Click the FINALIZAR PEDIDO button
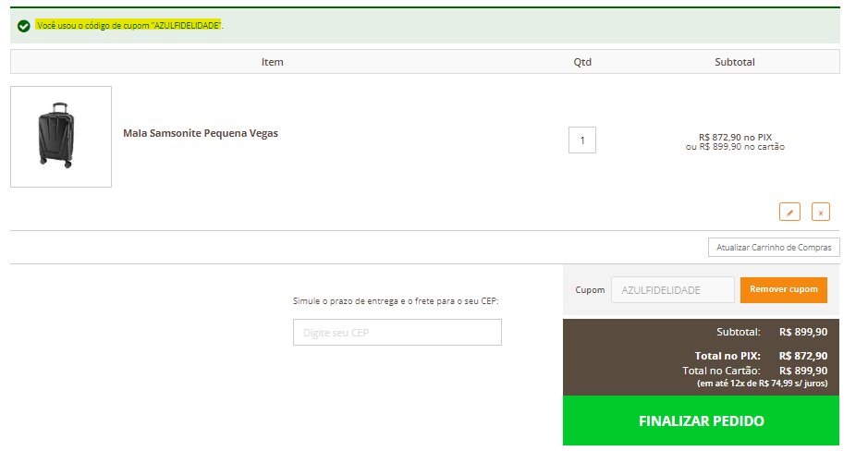868x451 pixels. tap(701, 421)
